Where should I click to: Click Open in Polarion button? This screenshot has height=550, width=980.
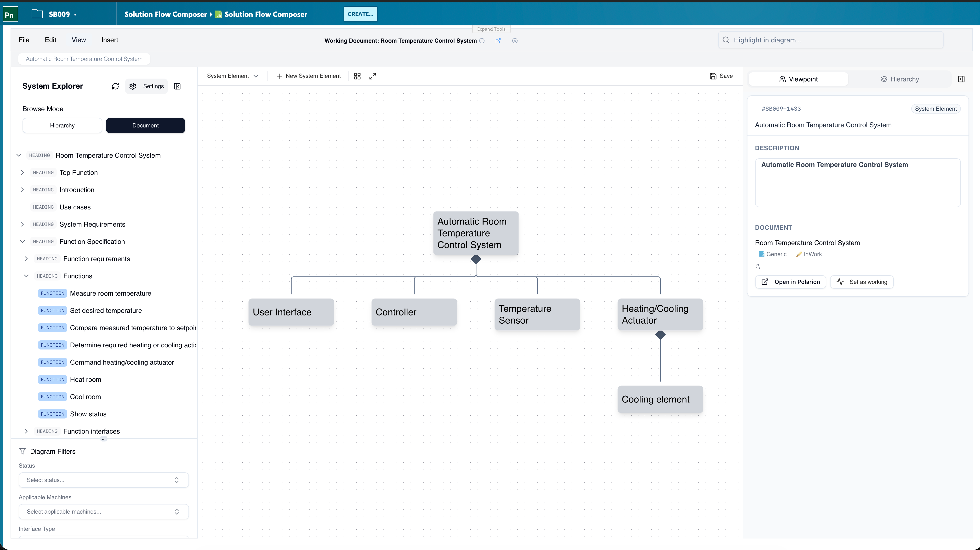(x=791, y=282)
